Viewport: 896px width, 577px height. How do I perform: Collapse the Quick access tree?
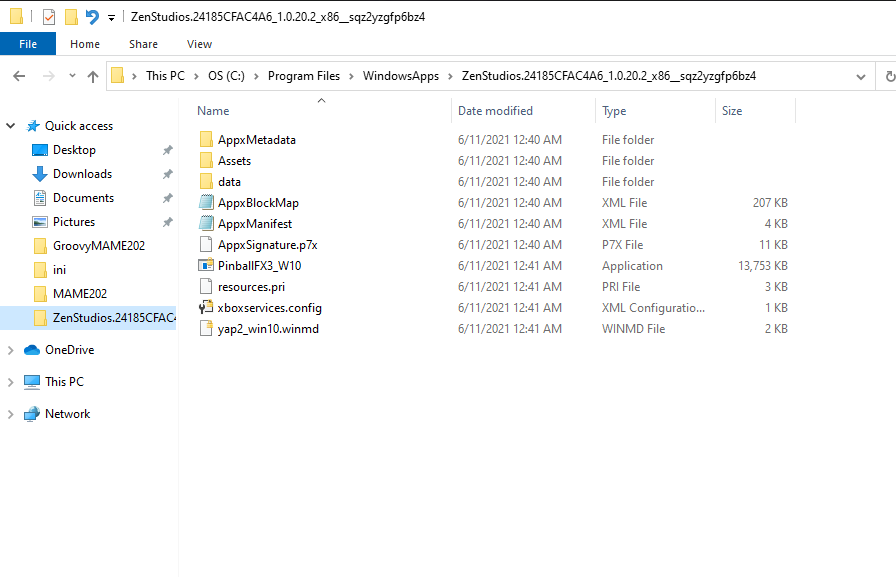pyautogui.click(x=10, y=126)
